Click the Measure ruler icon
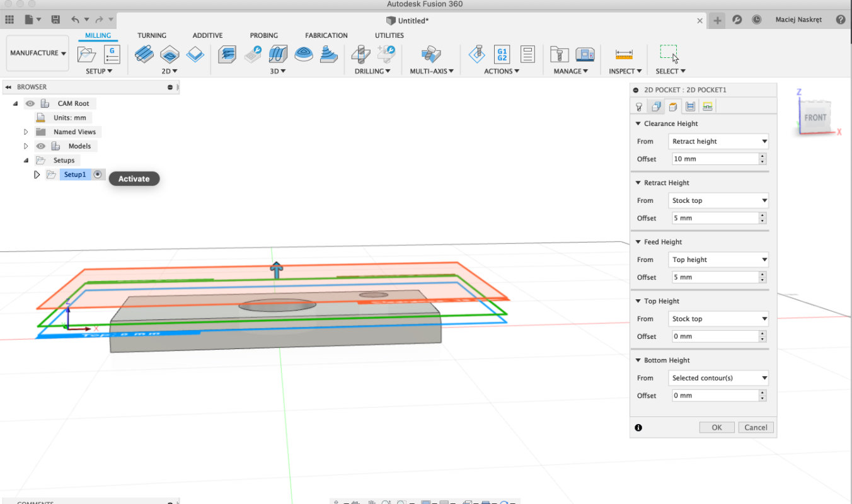The height and width of the screenshot is (504, 852). click(x=624, y=55)
